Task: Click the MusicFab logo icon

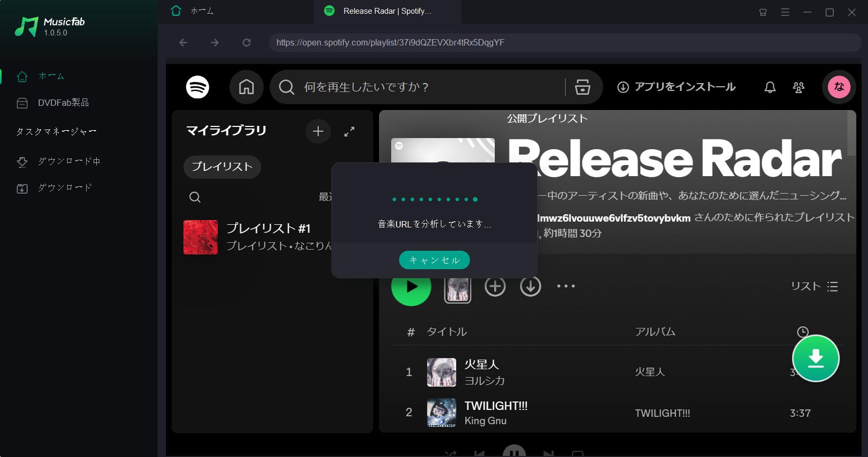Action: click(26, 26)
